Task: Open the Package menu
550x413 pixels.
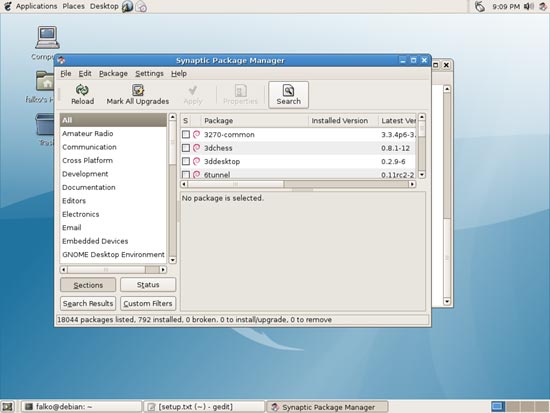Action: pyautogui.click(x=113, y=73)
